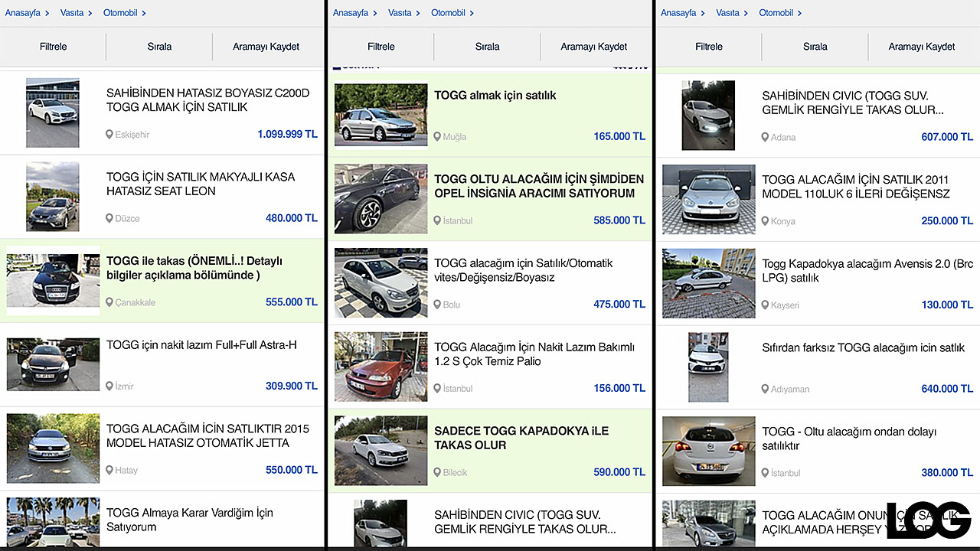Open Filtrele in the left panel
The image size is (980, 551).
point(53,47)
